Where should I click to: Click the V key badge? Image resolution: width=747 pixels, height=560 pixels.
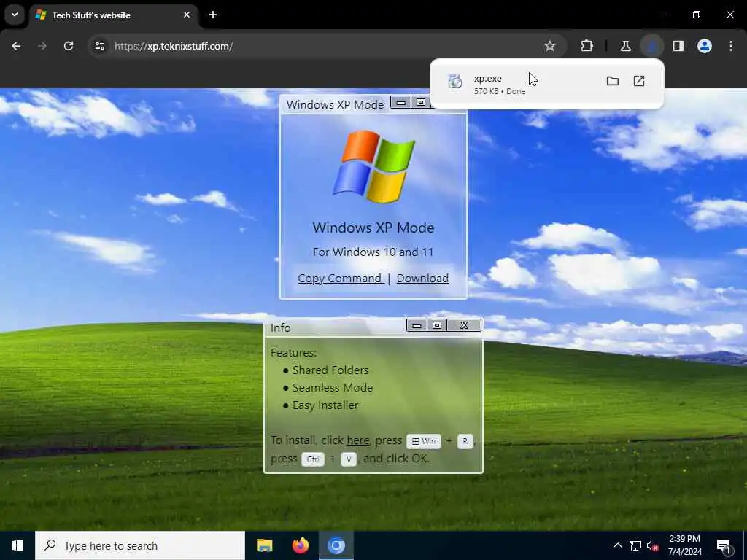(349, 459)
